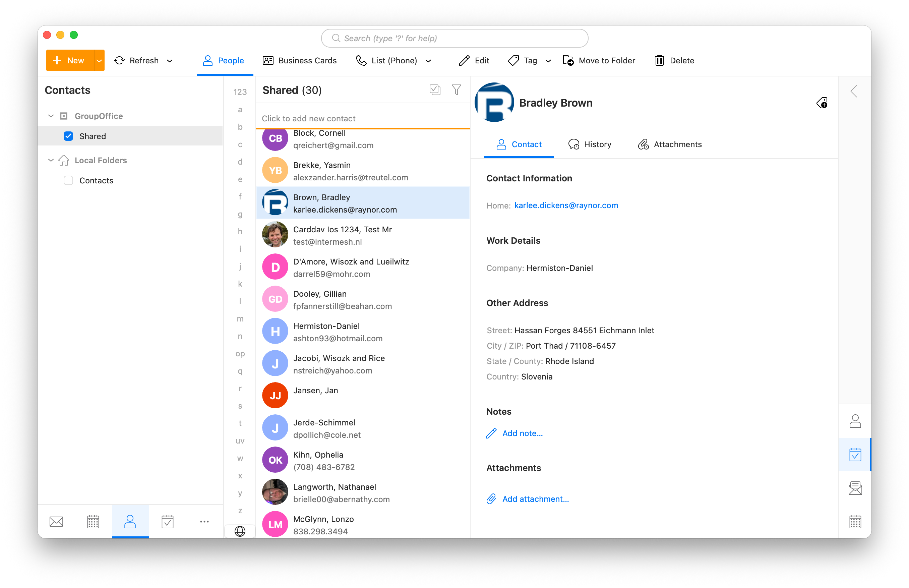Collapse the GroupOffice tree section
The width and height of the screenshot is (909, 588).
click(51, 116)
